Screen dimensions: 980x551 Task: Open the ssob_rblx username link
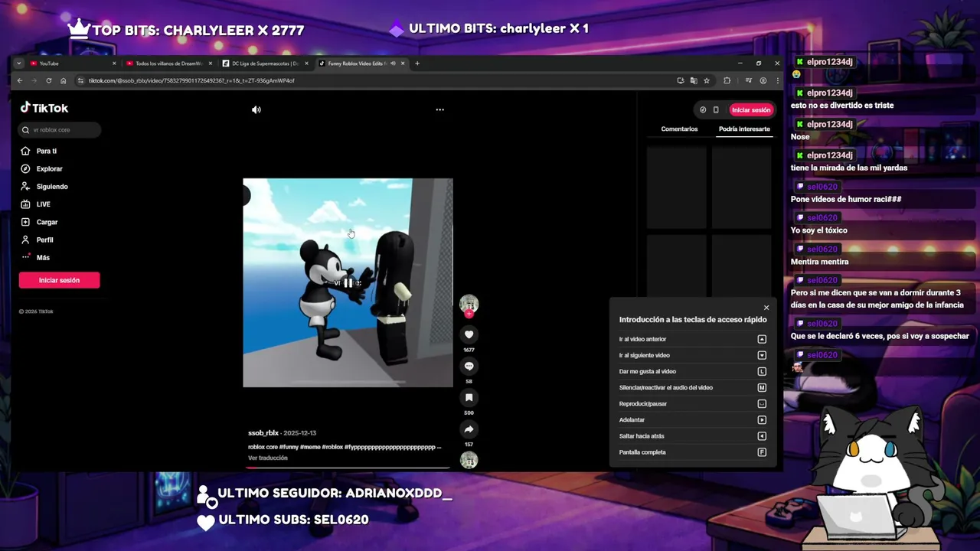point(263,432)
